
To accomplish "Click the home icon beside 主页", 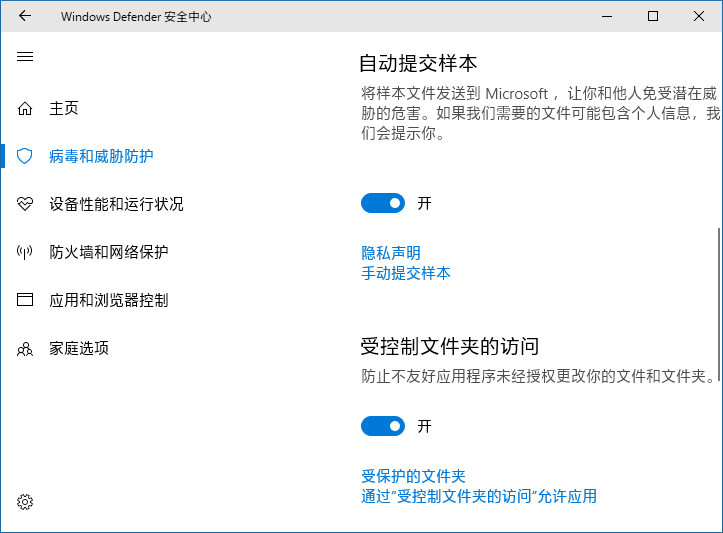I will (25, 109).
